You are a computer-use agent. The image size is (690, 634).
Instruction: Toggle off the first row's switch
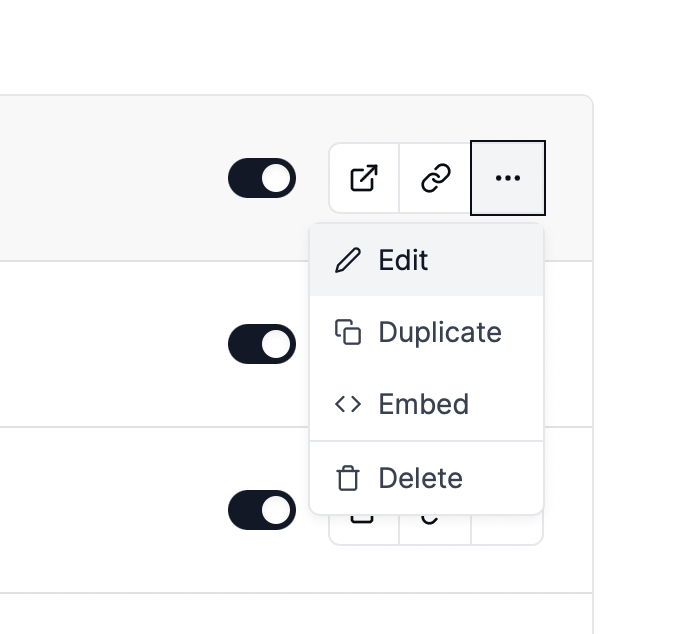click(262, 178)
